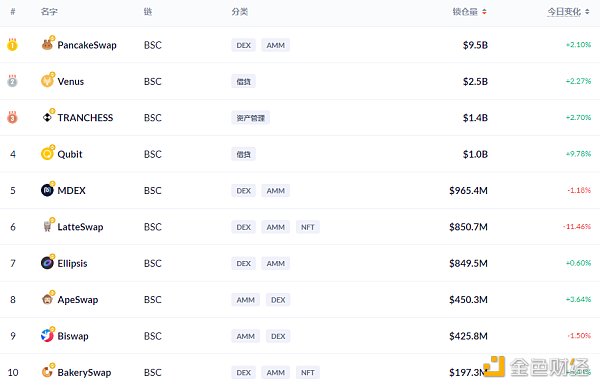This screenshot has height=388, width=600.
Task: Click the NFT tag in BakerySwap row
Action: point(308,372)
